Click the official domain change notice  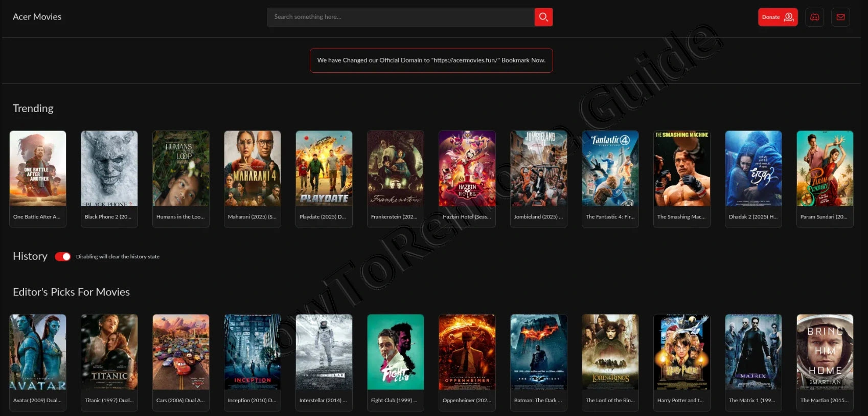pyautogui.click(x=431, y=60)
